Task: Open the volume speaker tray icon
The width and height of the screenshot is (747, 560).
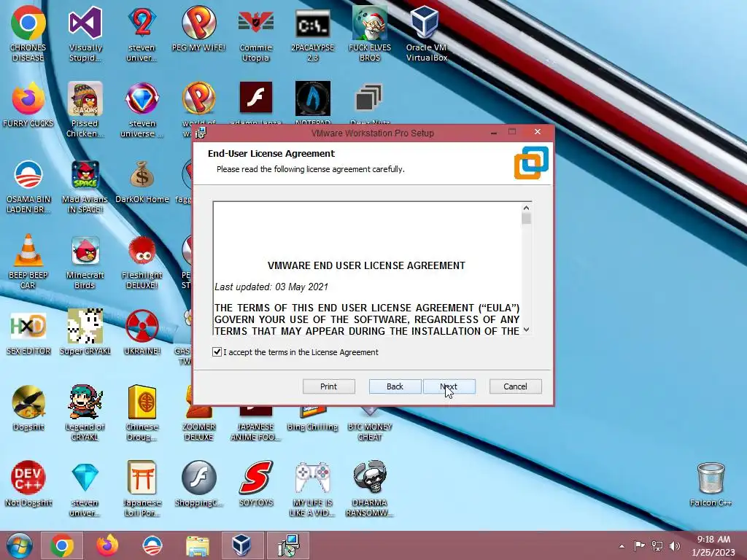Action: 675,545
